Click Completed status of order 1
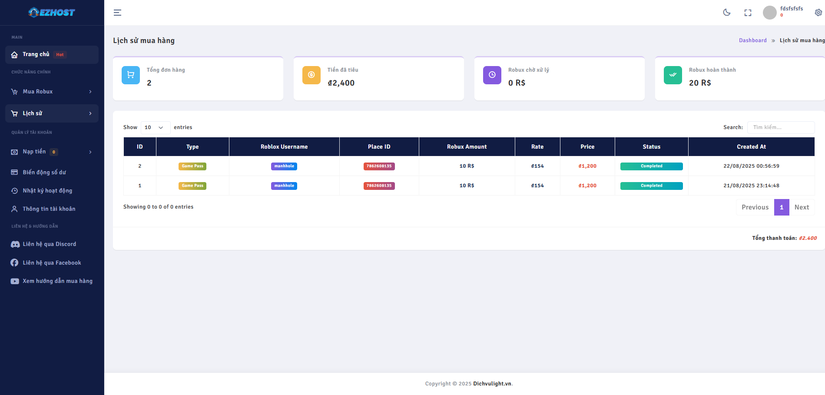 (651, 186)
